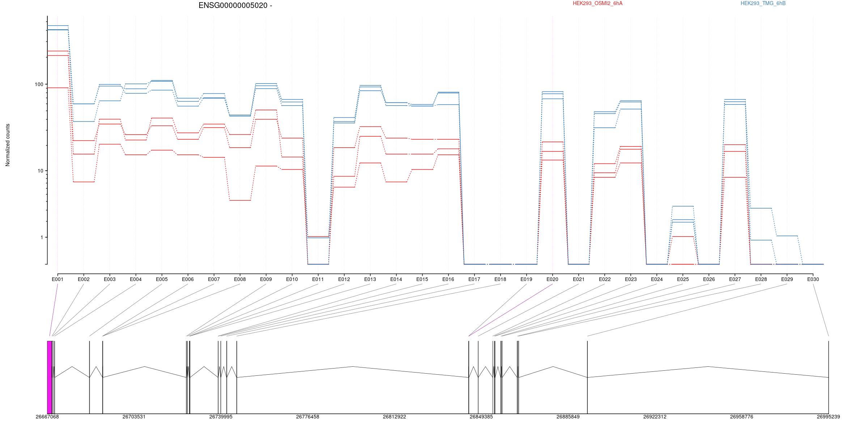Click exon label E028
This screenshot has width=868, height=434.
pyautogui.click(x=761, y=279)
